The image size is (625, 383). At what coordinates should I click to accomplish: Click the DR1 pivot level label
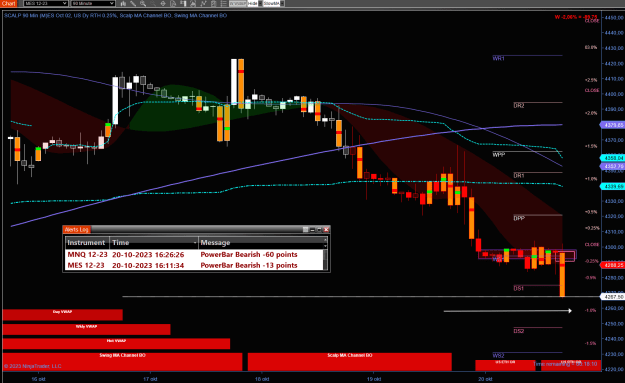coord(519,176)
